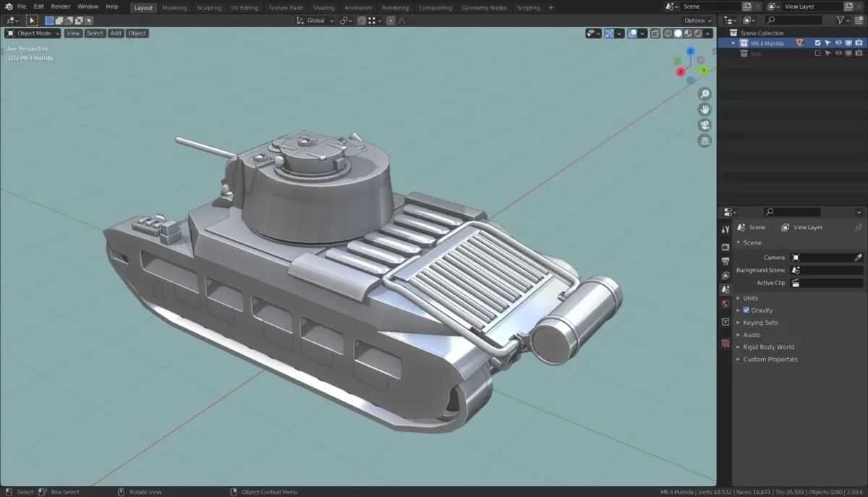The image size is (868, 497).
Task: Uncheck MK II Matilda exclude checkbox
Action: (817, 43)
